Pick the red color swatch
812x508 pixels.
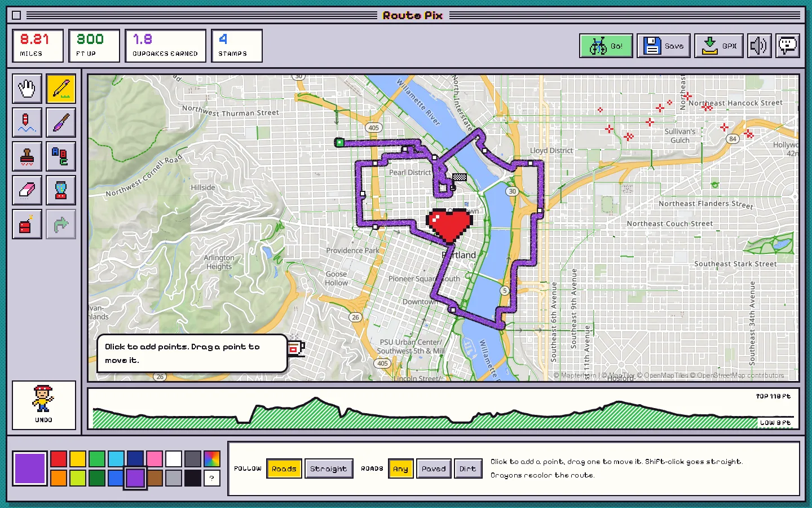(59, 459)
